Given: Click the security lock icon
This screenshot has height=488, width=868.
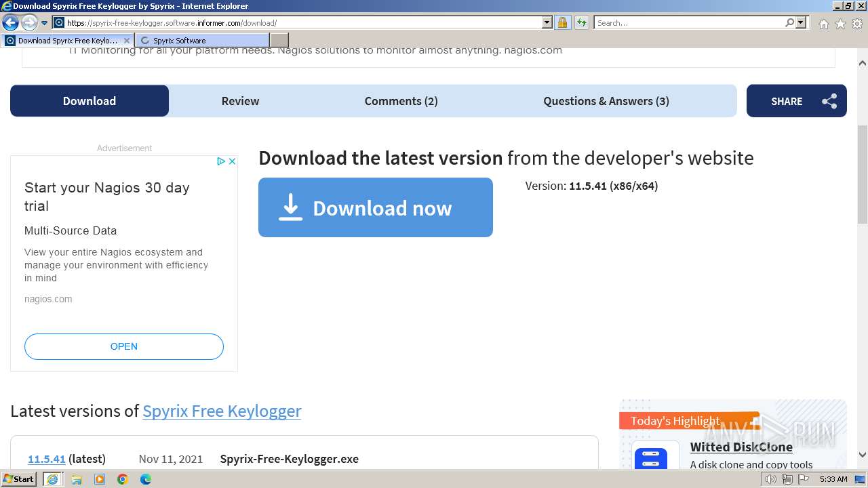Looking at the screenshot, I should coord(562,23).
